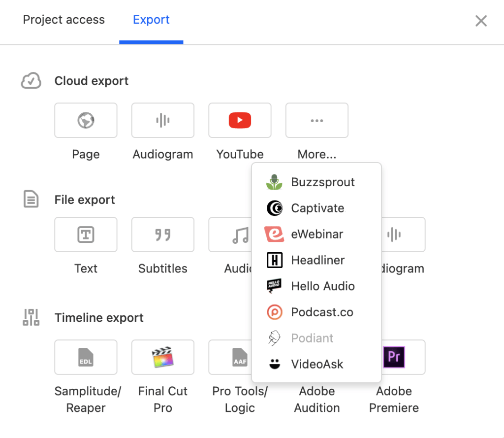
Task: Switch to the Project access tab
Action: (x=63, y=20)
